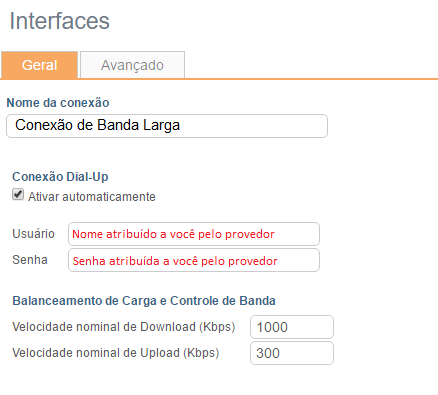Click the Velocidade nominal de Download label
438x395 pixels.
124,327
